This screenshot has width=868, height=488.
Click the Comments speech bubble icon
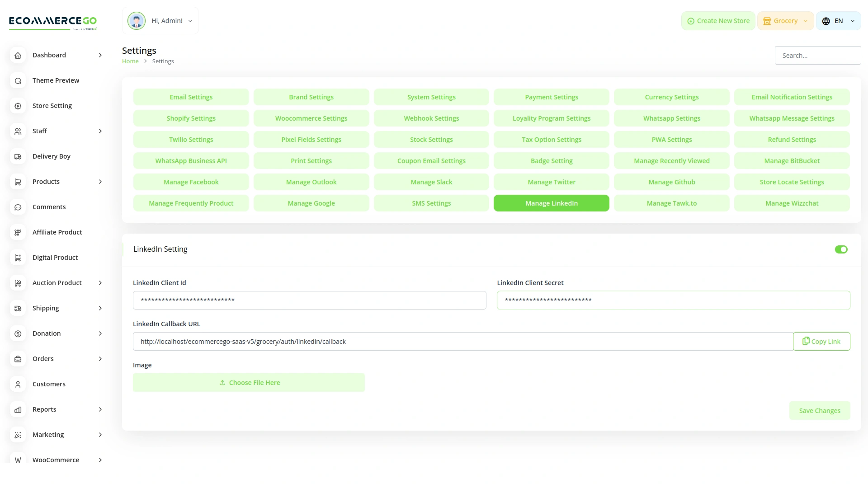[18, 207]
